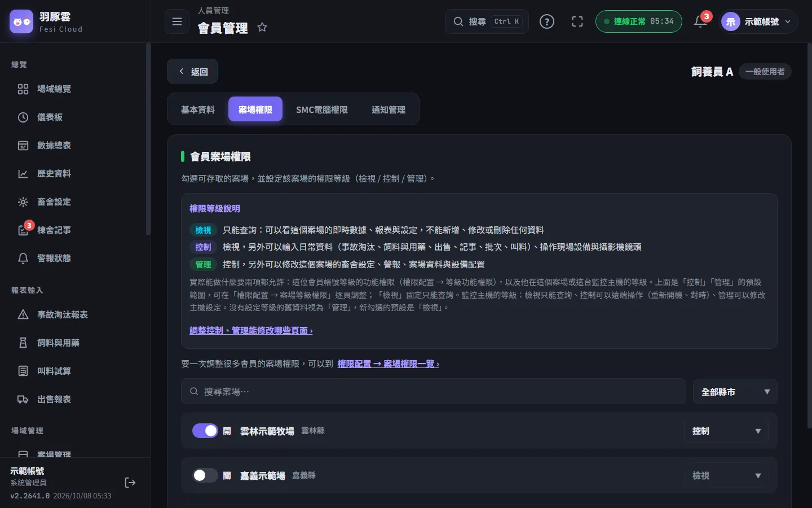Click the sidebar vertical scrollbar
The image size is (812, 508).
(148, 139)
